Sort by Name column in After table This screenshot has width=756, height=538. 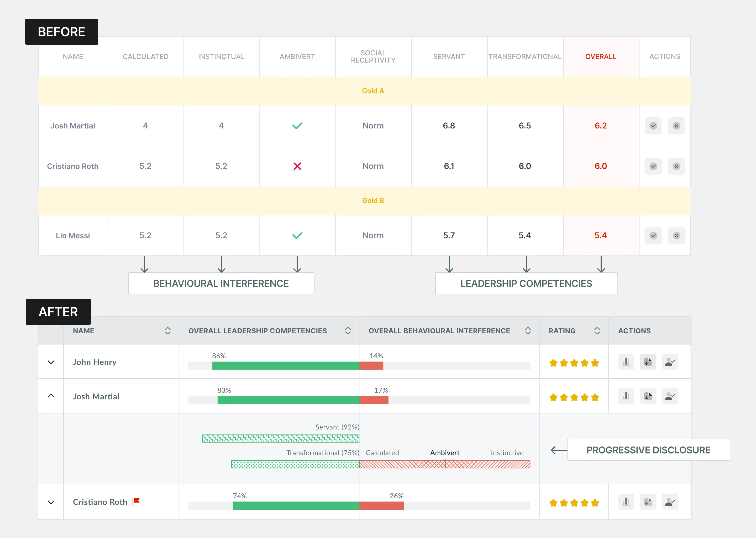pyautogui.click(x=167, y=331)
